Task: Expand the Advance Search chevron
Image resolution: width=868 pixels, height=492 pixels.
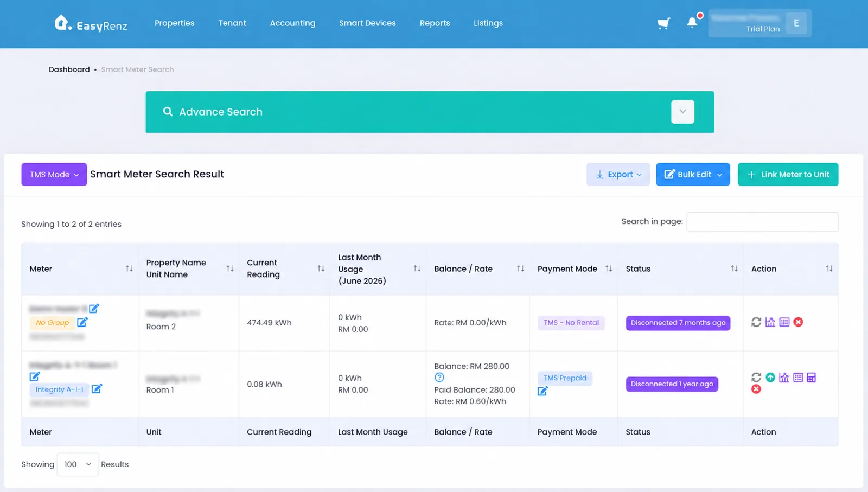Action: [x=682, y=112]
